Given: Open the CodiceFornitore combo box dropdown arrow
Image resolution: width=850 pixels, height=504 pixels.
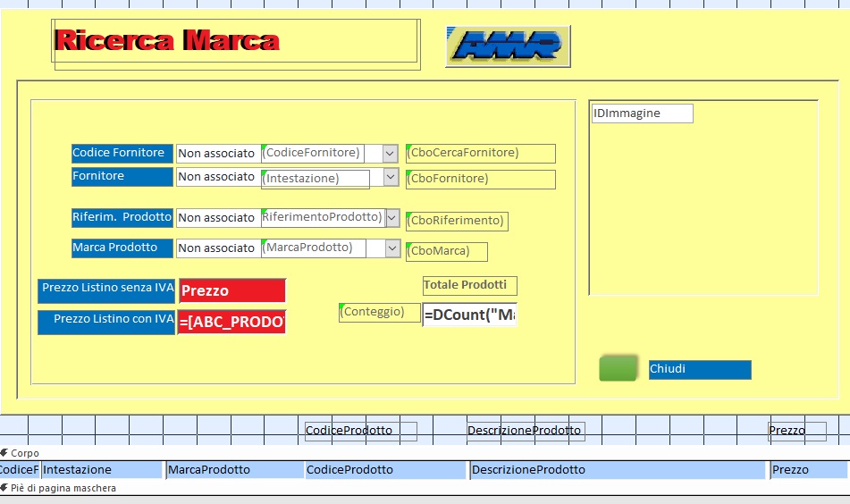Looking at the screenshot, I should click(390, 154).
